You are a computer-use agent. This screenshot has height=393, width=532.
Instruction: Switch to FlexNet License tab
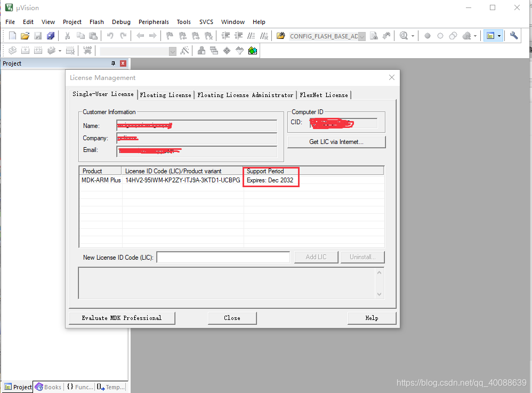click(324, 95)
